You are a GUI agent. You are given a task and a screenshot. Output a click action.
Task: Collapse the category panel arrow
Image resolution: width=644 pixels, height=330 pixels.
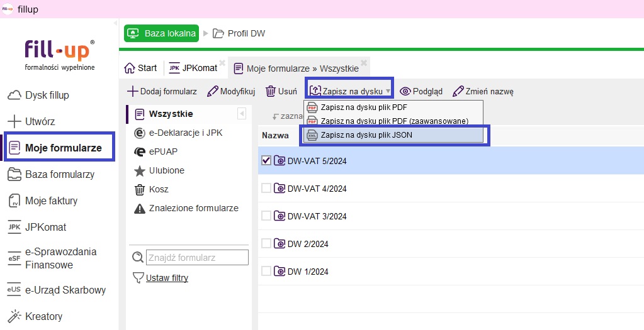(x=242, y=114)
